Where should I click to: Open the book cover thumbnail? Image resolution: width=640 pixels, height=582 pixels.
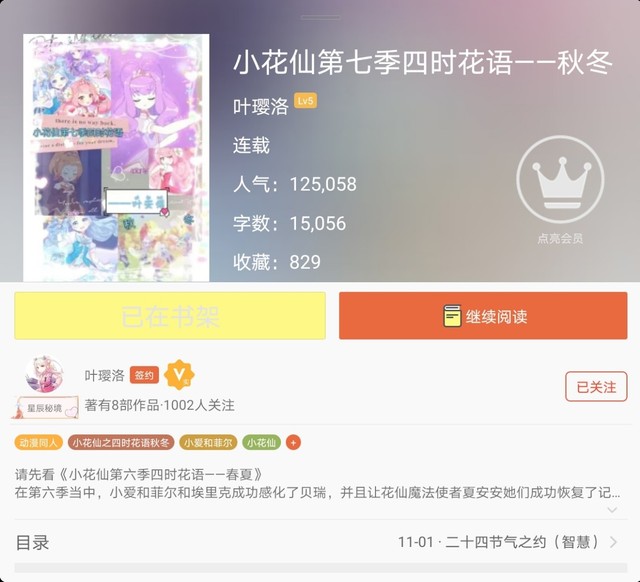coord(116,158)
